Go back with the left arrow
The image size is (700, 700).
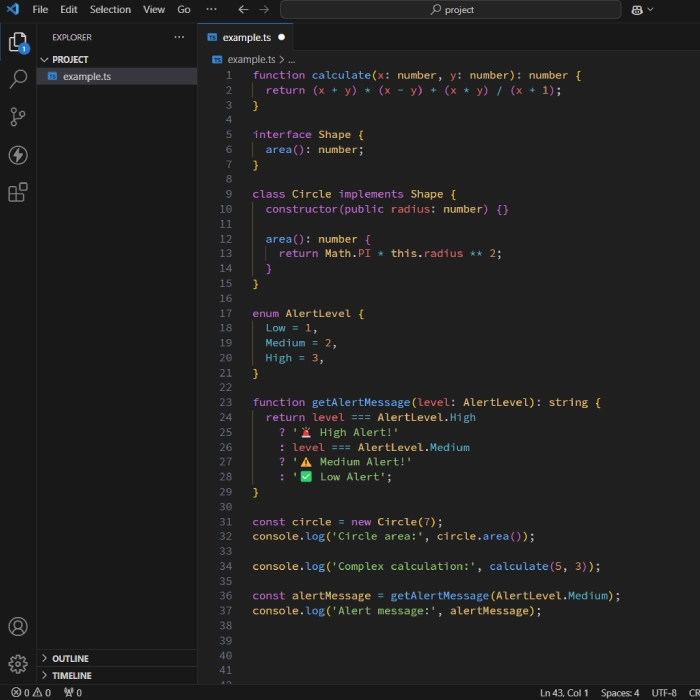point(243,9)
